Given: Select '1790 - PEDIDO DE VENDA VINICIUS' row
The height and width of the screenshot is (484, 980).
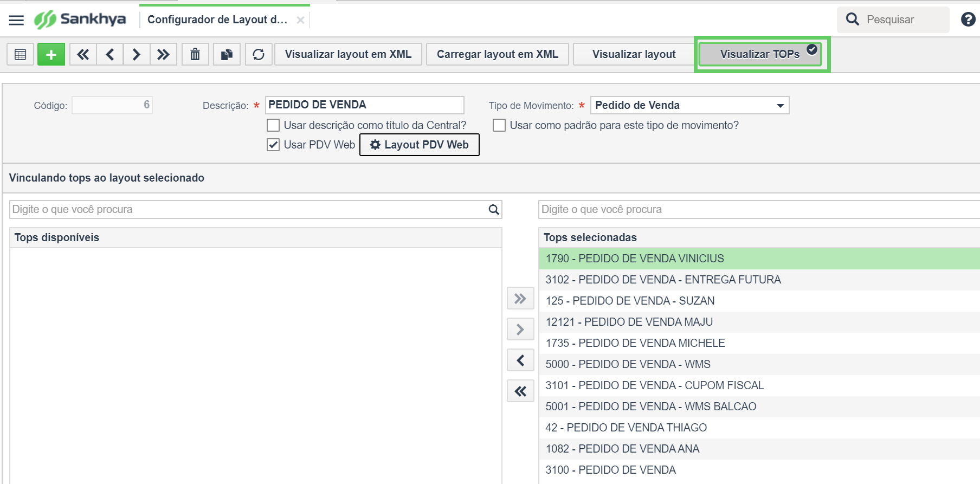Looking at the screenshot, I should pyautogui.click(x=759, y=259).
